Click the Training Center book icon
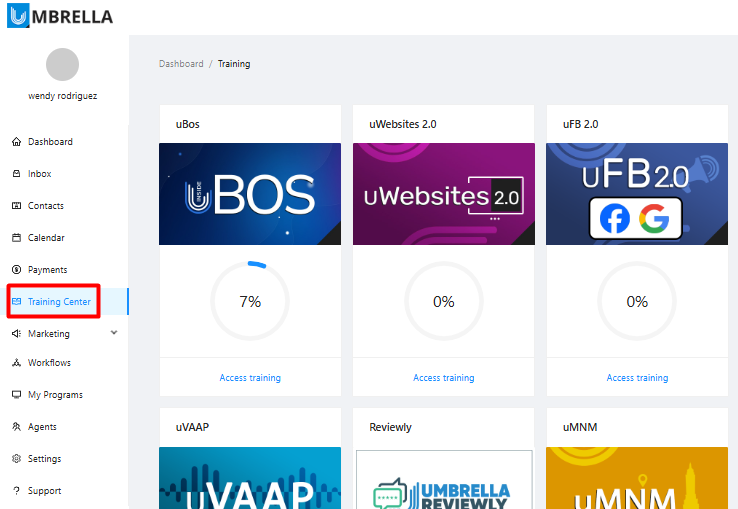738x509 pixels. click(x=16, y=302)
